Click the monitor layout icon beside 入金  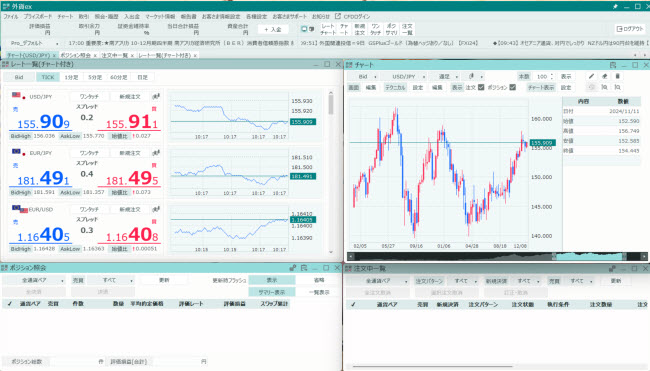(304, 29)
